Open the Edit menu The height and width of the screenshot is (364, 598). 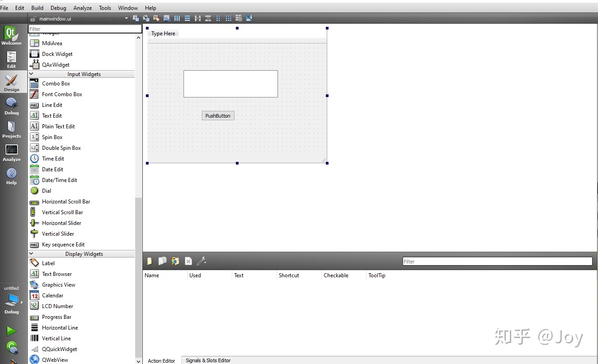click(x=20, y=8)
